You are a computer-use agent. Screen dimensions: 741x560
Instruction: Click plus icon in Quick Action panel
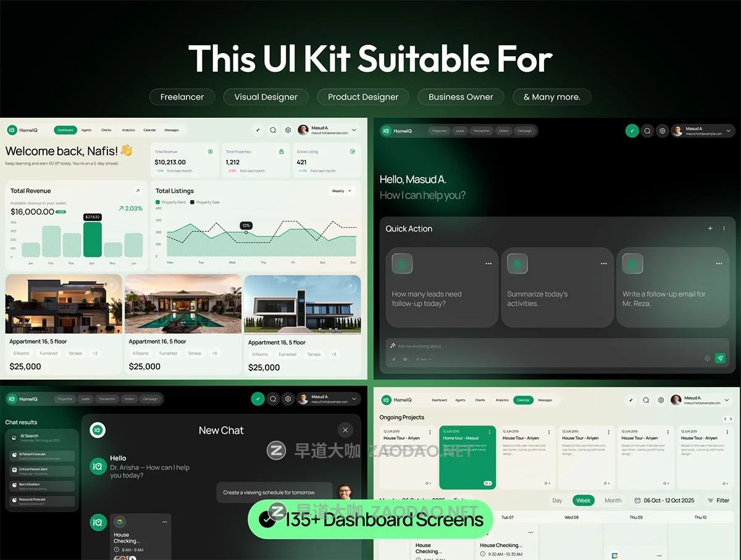pyautogui.click(x=710, y=228)
